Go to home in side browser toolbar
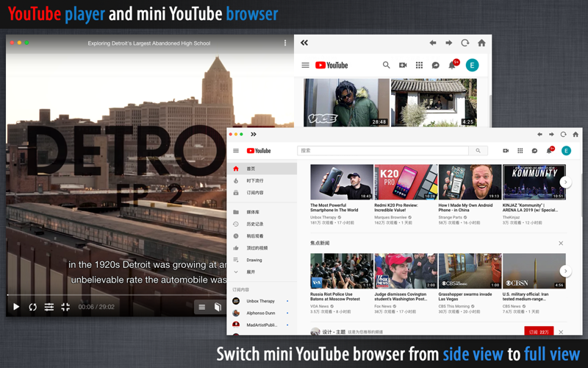 click(x=482, y=43)
